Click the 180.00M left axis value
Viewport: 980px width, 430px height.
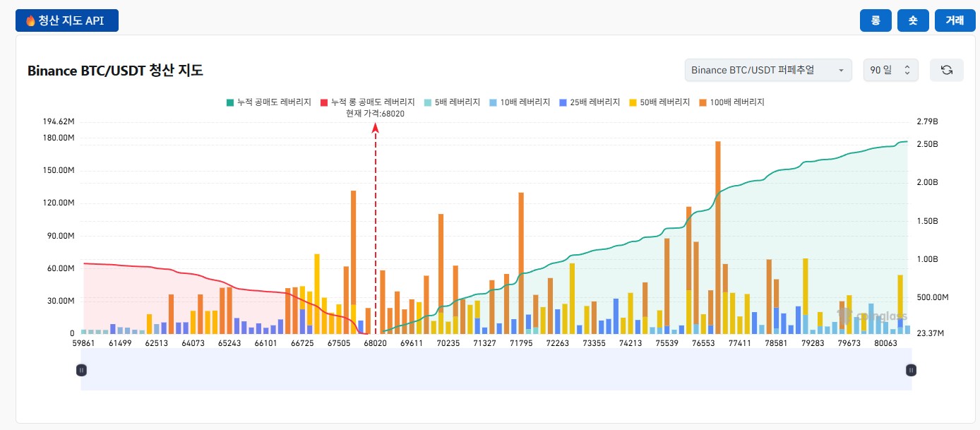point(59,138)
